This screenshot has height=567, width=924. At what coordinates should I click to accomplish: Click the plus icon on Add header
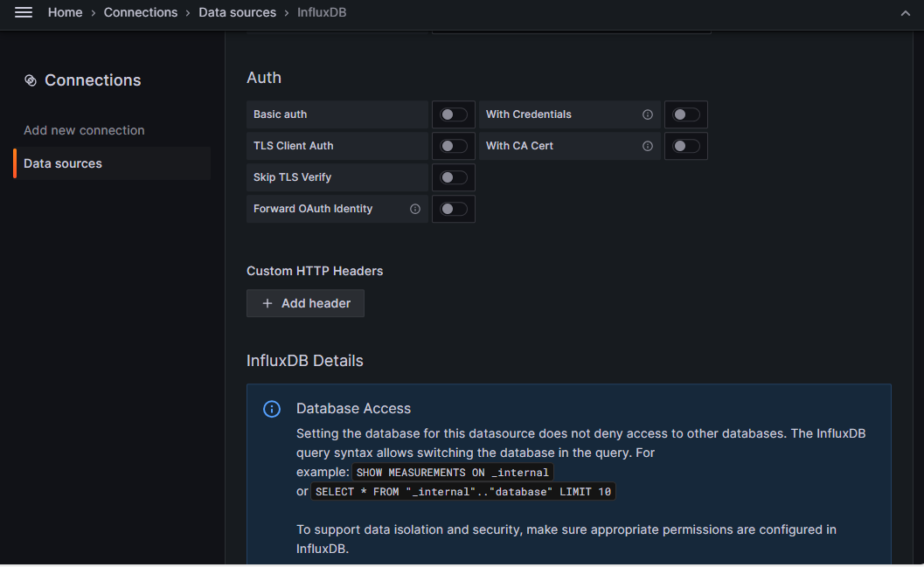pyautogui.click(x=267, y=303)
